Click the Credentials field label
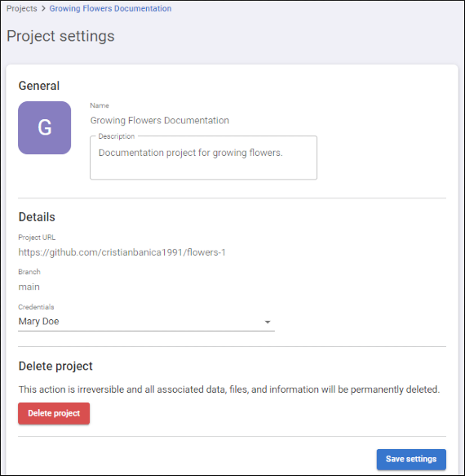The width and height of the screenshot is (465, 476). tap(36, 307)
